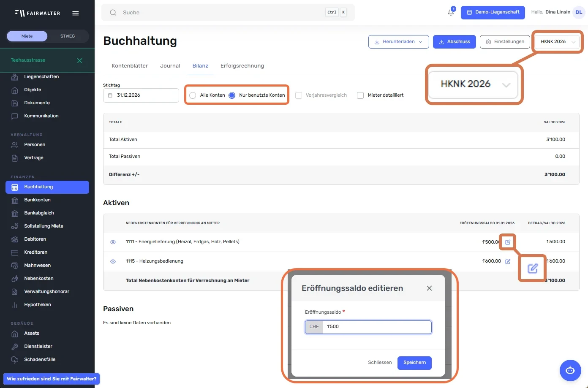Switch to the Journal tab

click(170, 66)
